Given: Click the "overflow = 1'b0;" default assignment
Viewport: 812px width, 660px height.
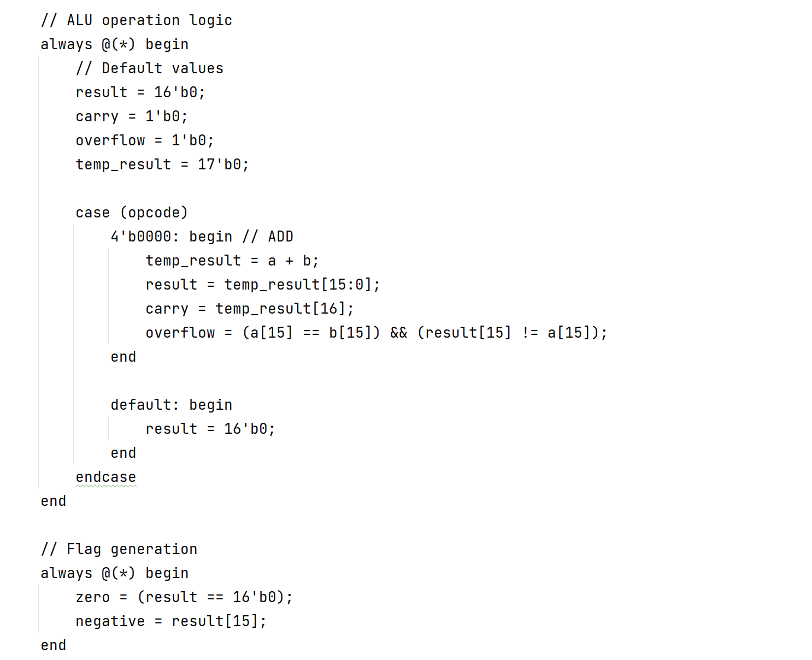Looking at the screenshot, I should (144, 140).
